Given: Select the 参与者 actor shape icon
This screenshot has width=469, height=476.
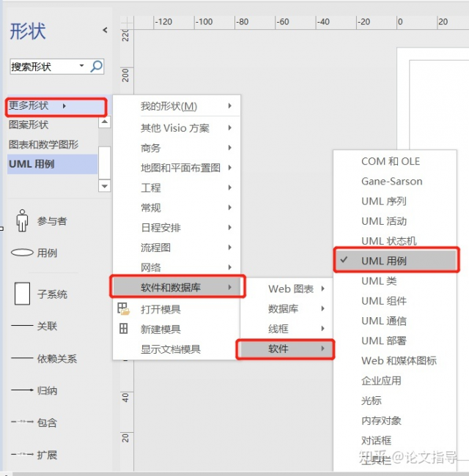Looking at the screenshot, I should point(22,220).
